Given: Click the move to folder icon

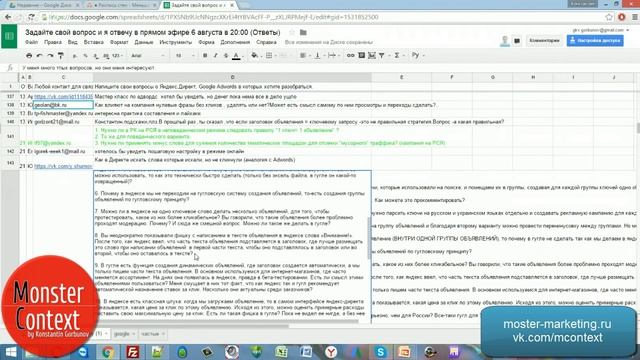Looking at the screenshot, I should click(303, 32).
